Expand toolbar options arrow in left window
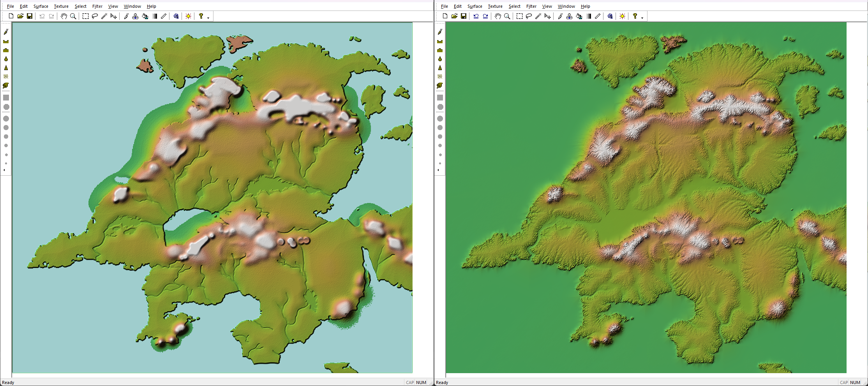Image resolution: width=868 pixels, height=386 pixels. click(208, 17)
